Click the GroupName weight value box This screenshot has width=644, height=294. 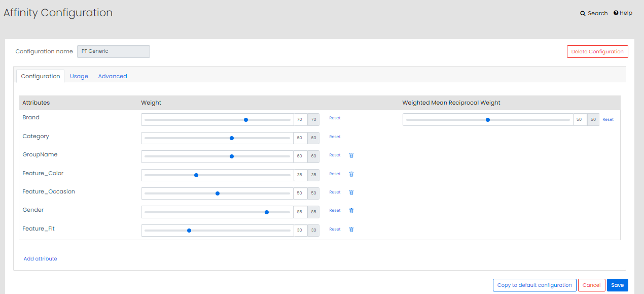point(300,156)
